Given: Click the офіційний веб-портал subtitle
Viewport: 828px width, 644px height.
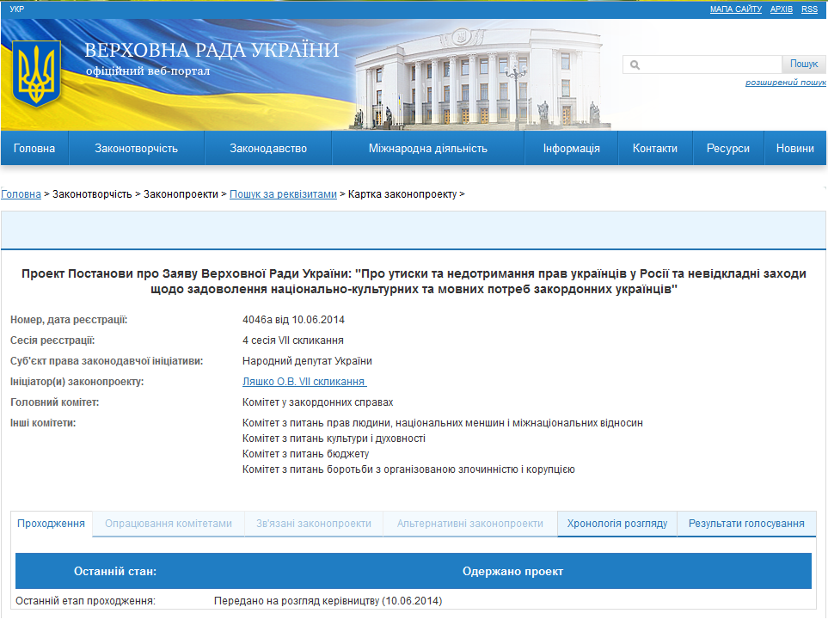Looking at the screenshot, I should tap(148, 71).
